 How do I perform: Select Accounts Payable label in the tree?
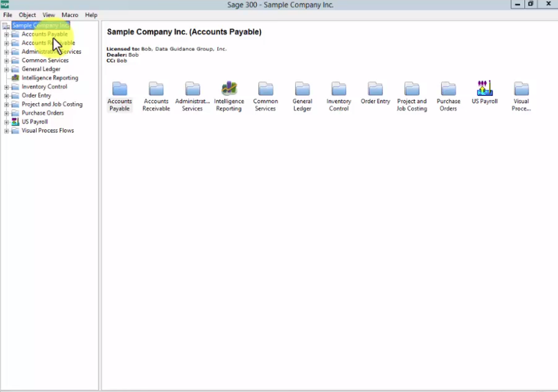click(45, 34)
